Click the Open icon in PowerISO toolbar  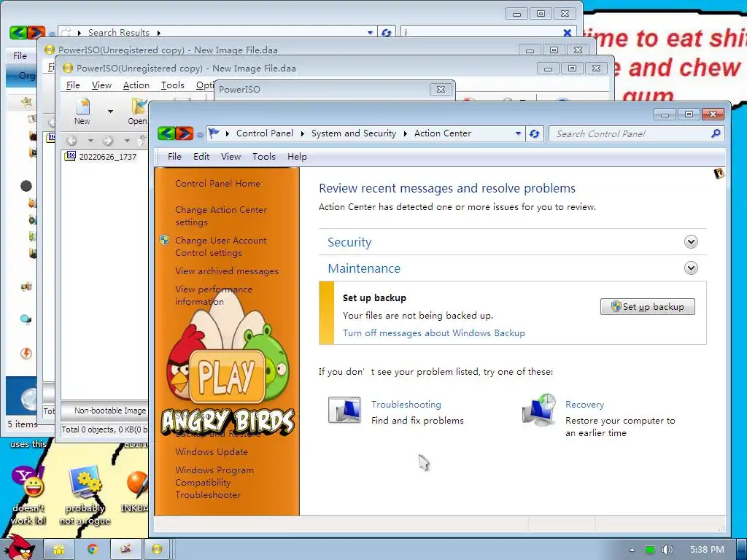click(138, 111)
